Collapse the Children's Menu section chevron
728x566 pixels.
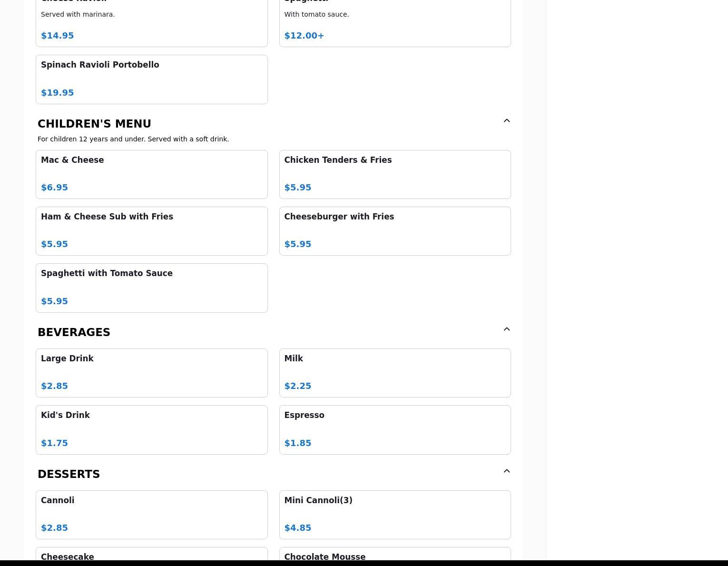(x=507, y=121)
